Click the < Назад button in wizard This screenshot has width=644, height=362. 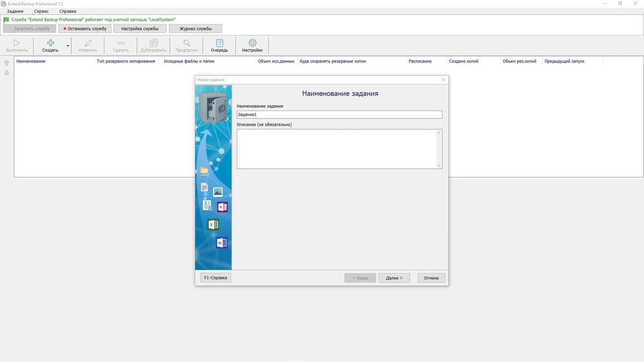(360, 278)
